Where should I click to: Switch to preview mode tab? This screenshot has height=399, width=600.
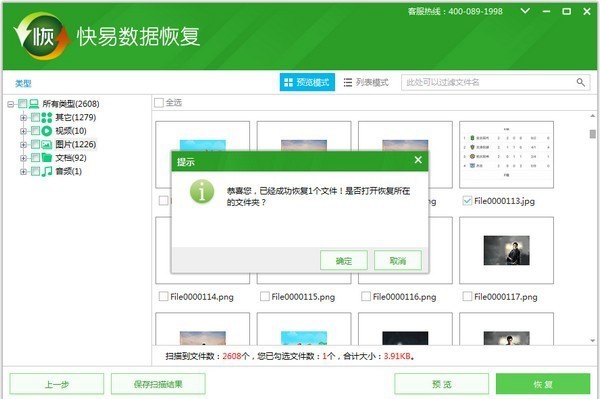[307, 82]
